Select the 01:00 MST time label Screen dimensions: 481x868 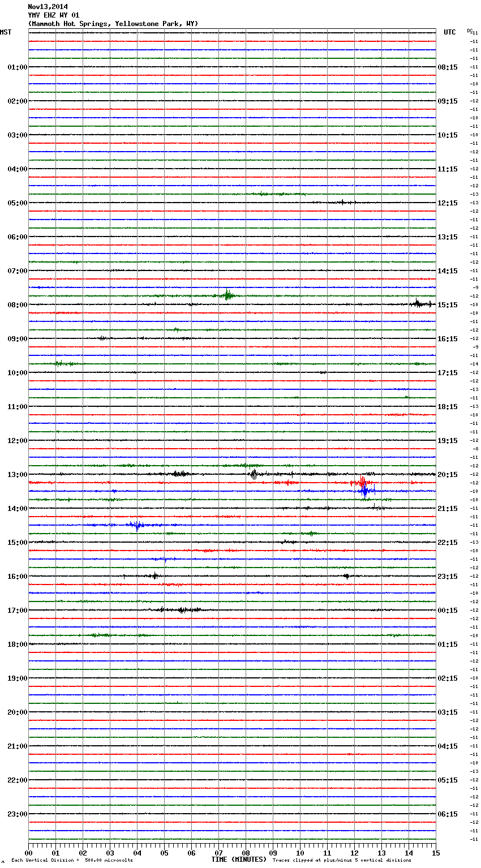click(x=18, y=67)
